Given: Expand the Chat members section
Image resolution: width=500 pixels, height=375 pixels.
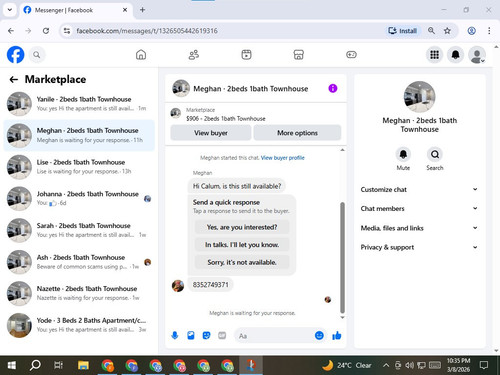Looking at the screenshot, I should coord(419,208).
